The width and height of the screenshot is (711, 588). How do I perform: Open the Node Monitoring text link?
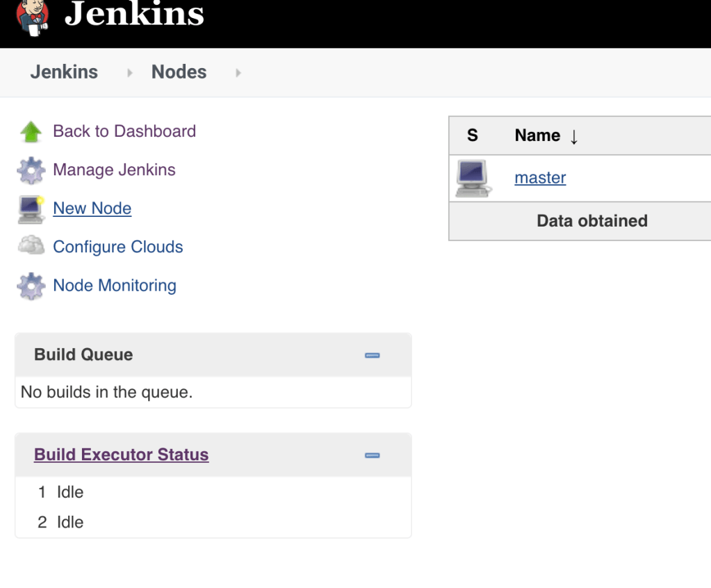[115, 286]
